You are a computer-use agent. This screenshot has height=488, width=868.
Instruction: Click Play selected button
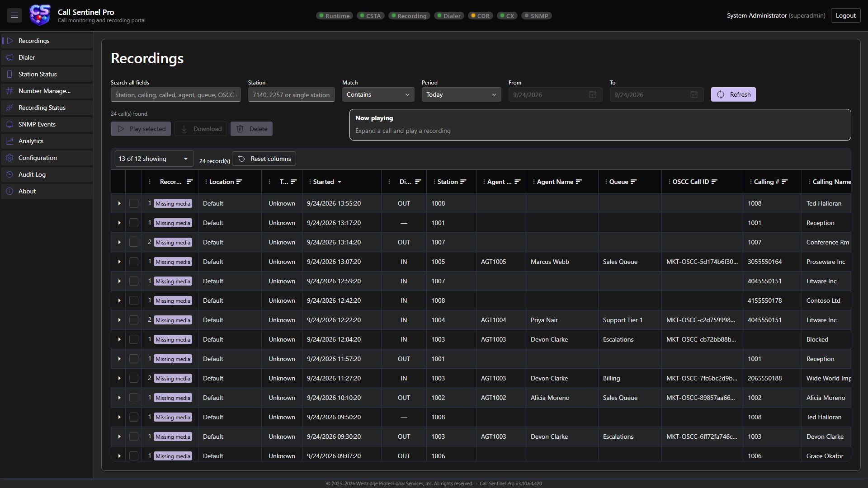coord(141,129)
